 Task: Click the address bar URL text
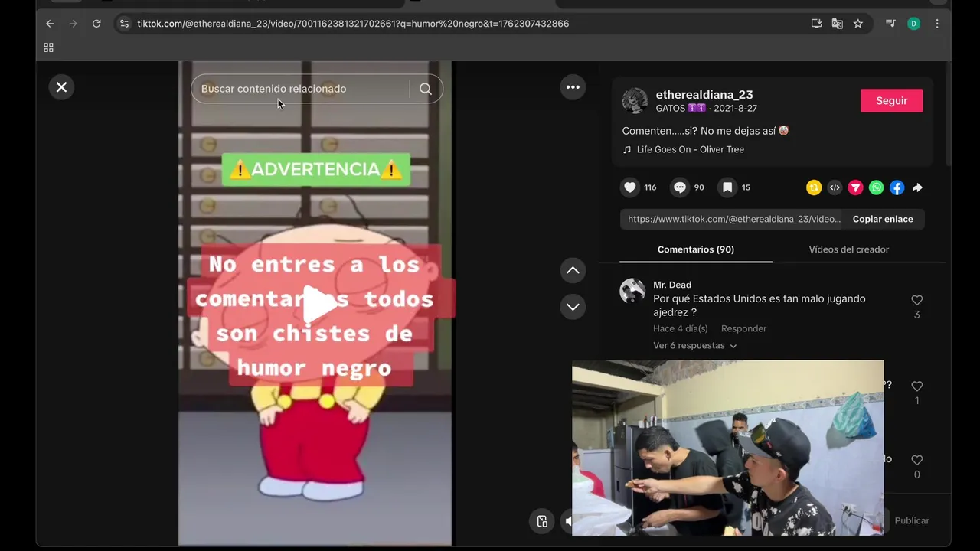(353, 24)
